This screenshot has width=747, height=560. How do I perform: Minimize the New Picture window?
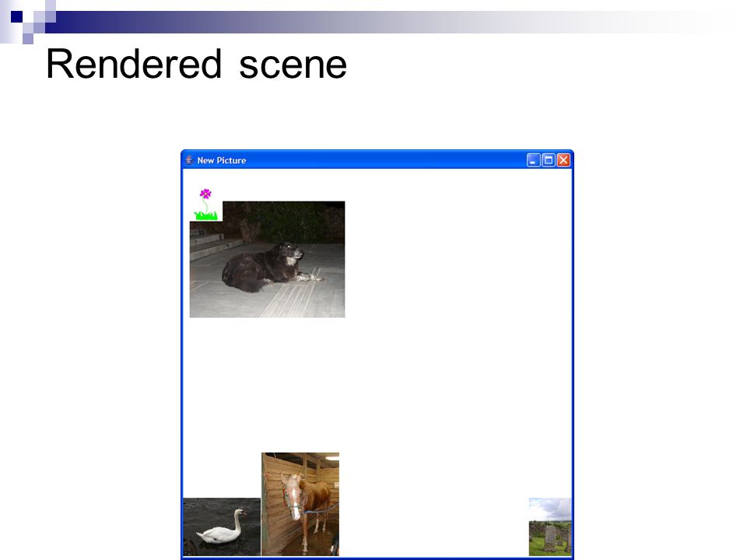(533, 160)
